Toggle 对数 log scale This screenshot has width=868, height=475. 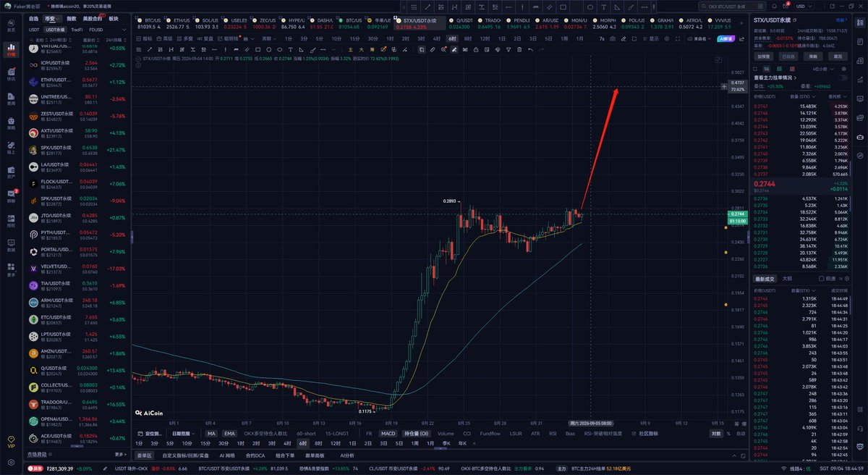tap(716, 434)
